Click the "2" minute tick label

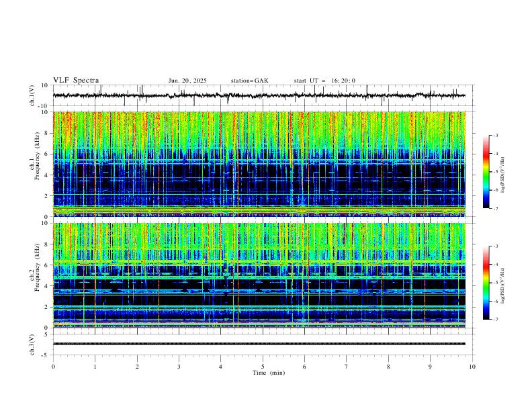pos(137,367)
